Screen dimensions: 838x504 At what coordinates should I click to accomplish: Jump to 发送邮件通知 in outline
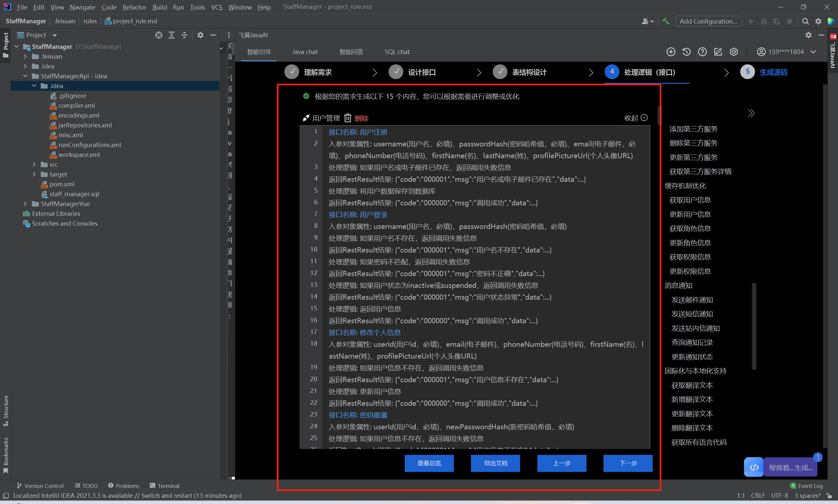point(692,300)
